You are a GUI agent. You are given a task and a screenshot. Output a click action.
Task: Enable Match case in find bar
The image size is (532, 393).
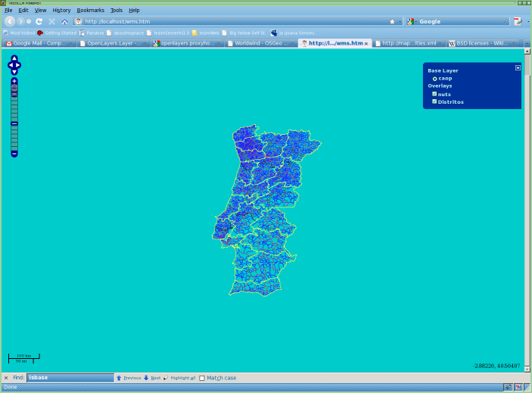[202, 378]
